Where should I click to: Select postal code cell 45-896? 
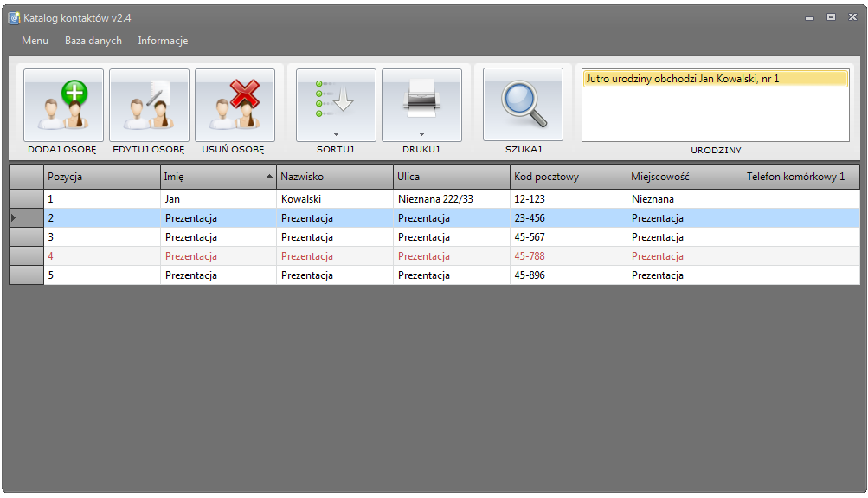pos(569,275)
